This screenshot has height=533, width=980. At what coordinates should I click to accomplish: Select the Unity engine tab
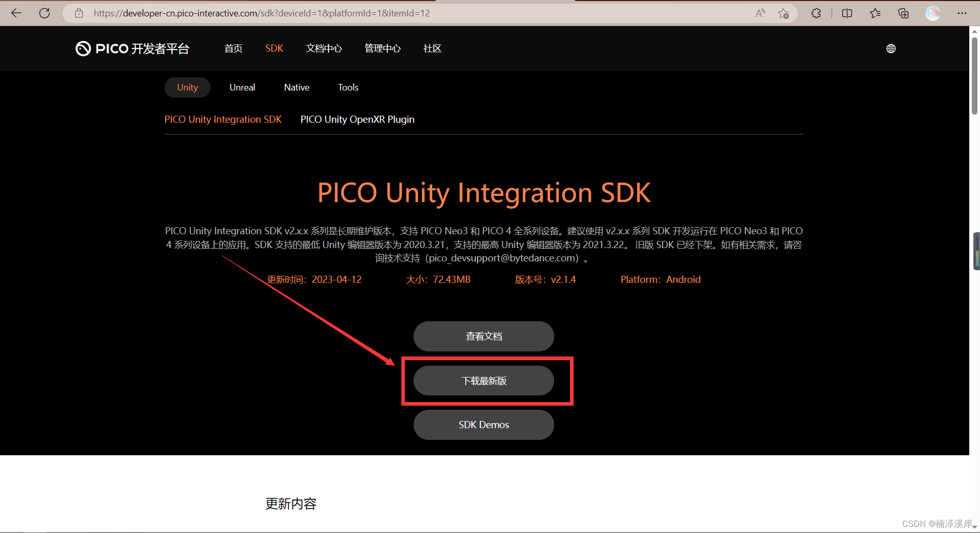[188, 87]
